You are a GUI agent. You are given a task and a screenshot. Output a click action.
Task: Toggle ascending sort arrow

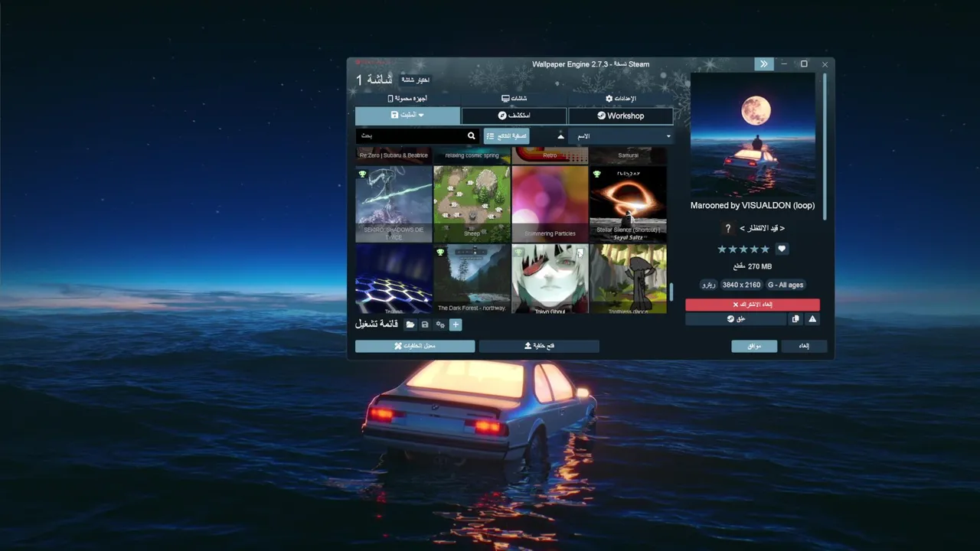pyautogui.click(x=560, y=136)
